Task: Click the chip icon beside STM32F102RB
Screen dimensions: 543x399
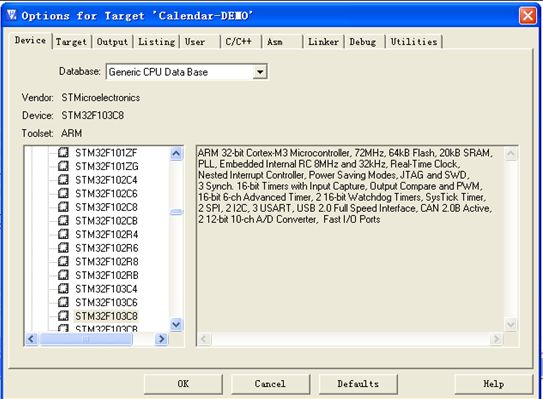Action: click(63, 275)
